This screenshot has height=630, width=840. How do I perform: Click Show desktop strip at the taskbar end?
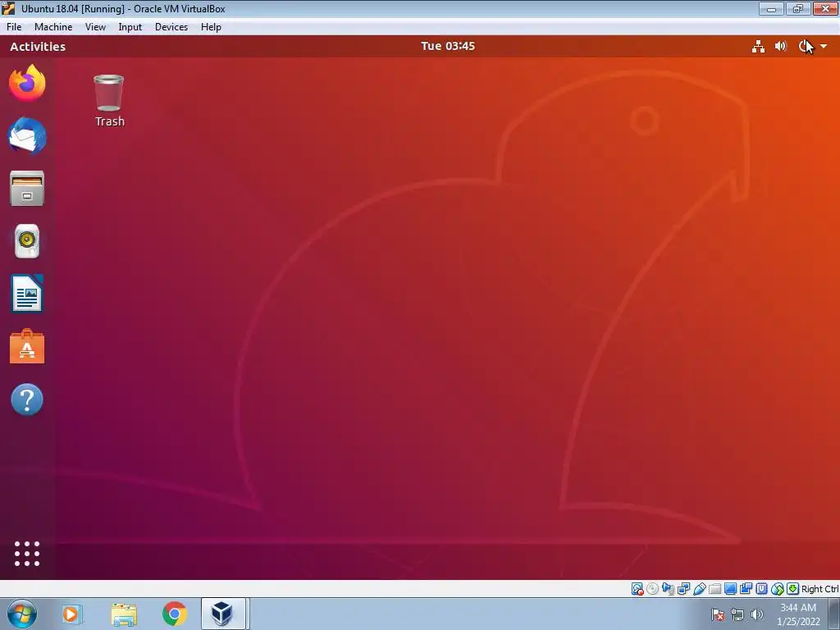pyautogui.click(x=834, y=614)
